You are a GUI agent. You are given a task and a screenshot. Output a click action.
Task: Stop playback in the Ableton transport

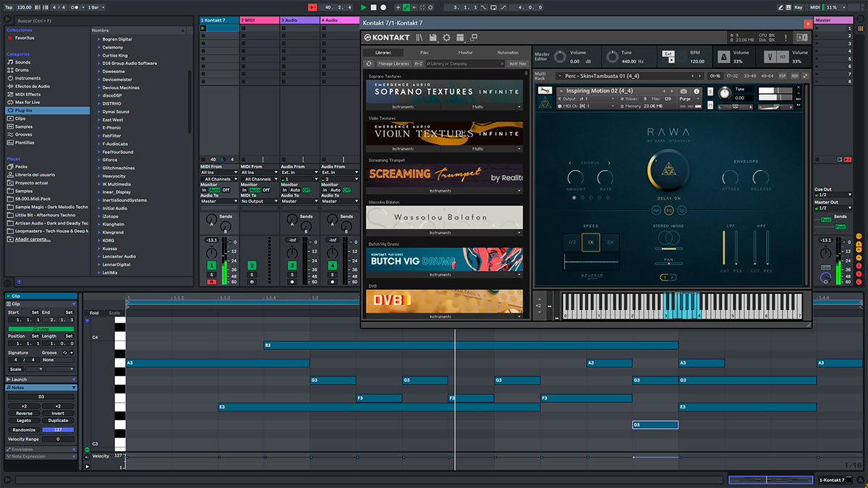(x=373, y=7)
